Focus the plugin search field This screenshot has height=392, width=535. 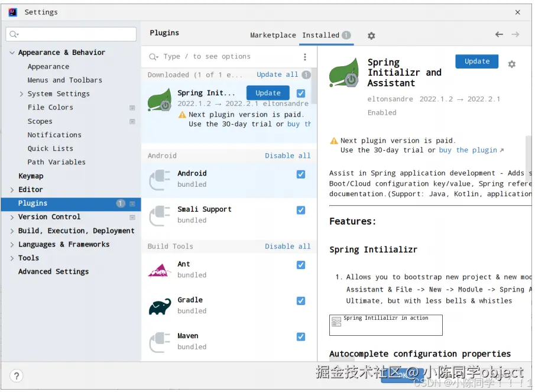coord(225,57)
